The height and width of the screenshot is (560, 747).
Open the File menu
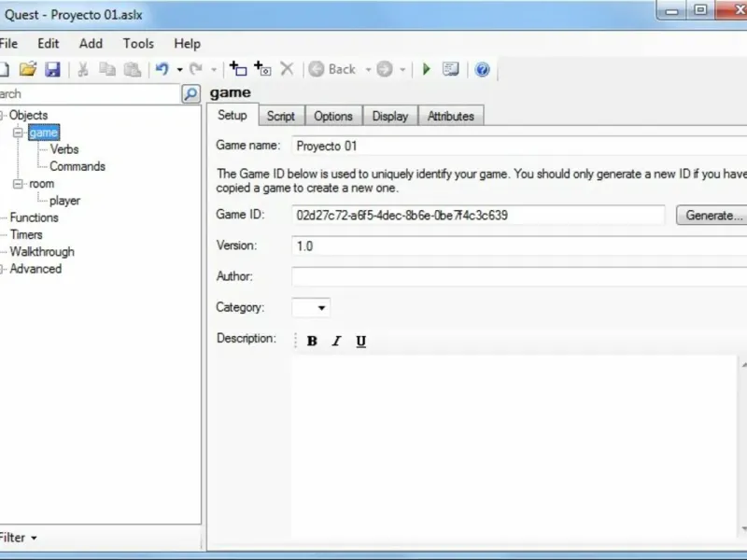click(8, 44)
